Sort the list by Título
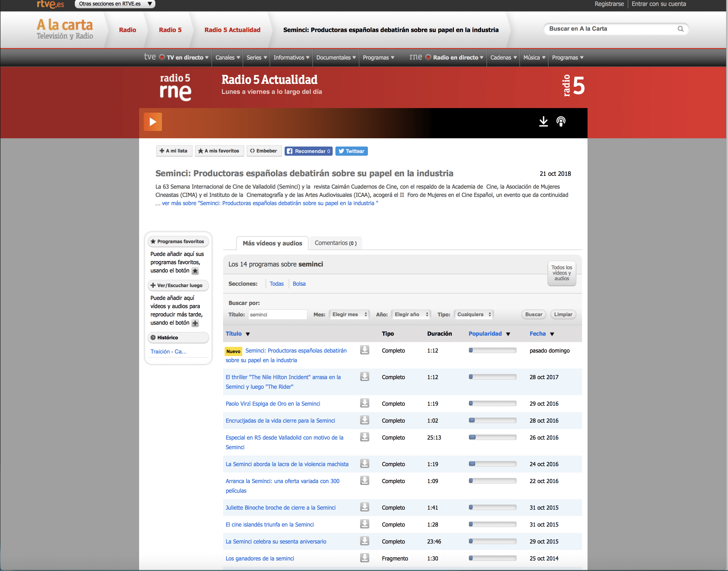Image resolution: width=728 pixels, height=571 pixels. click(x=234, y=333)
